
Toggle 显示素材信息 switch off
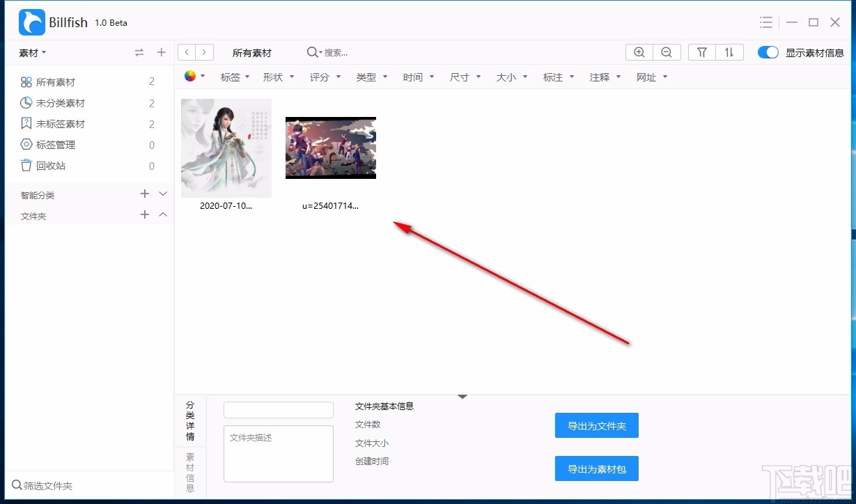[768, 52]
